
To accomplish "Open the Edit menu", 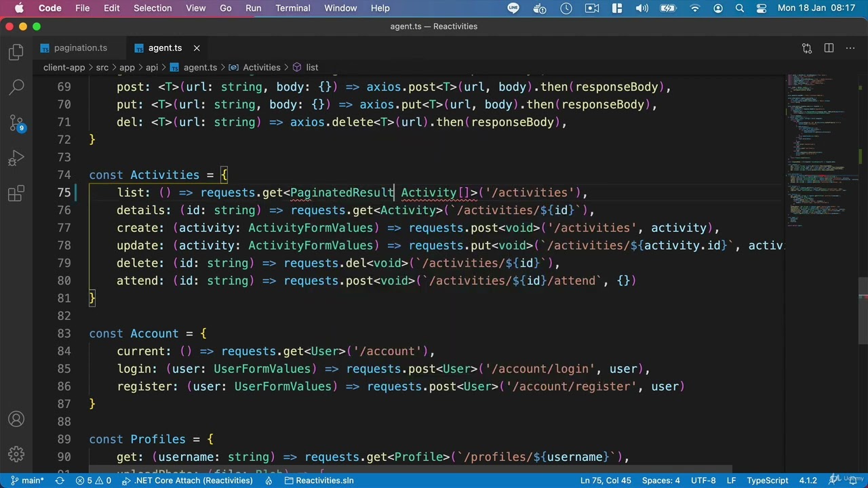I will pos(111,8).
